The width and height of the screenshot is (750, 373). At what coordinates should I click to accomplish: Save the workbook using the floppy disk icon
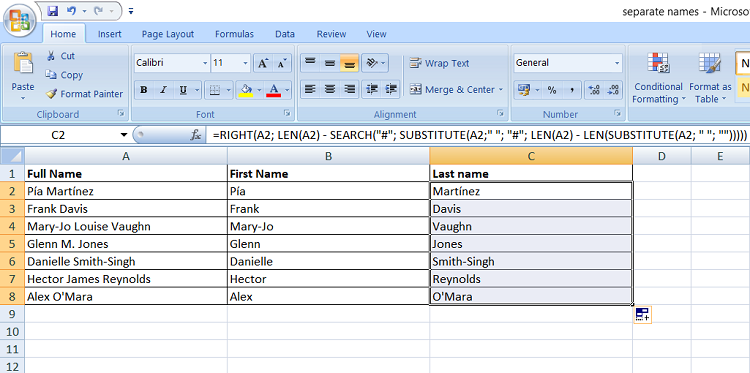tap(53, 10)
